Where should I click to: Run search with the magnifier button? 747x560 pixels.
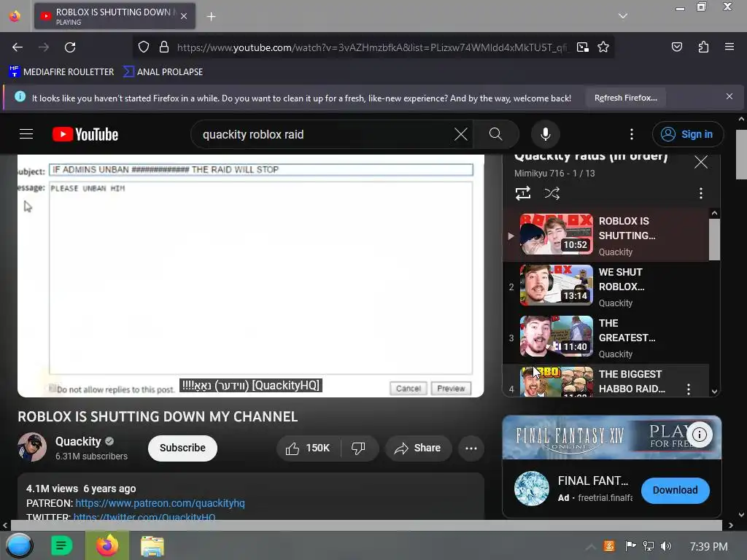(495, 134)
